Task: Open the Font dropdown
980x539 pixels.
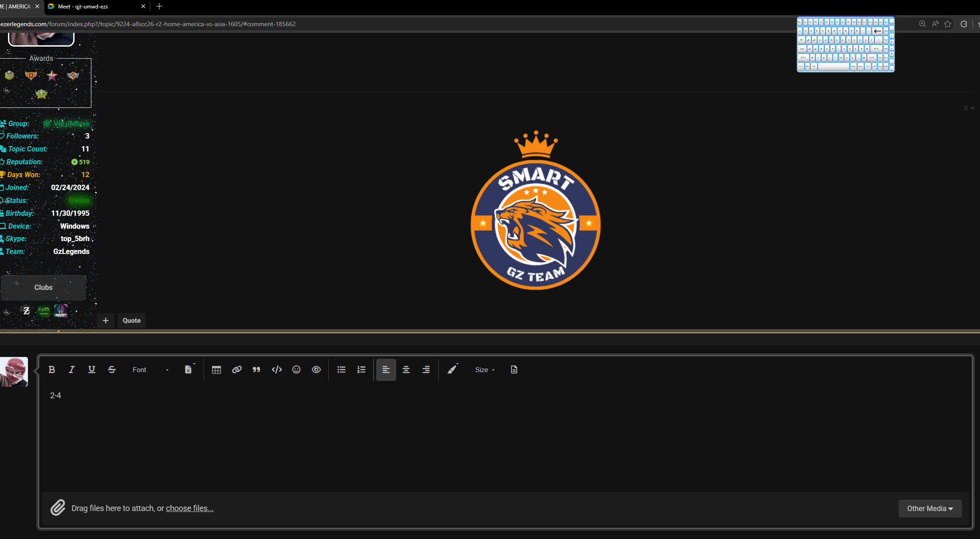Action: [150, 369]
